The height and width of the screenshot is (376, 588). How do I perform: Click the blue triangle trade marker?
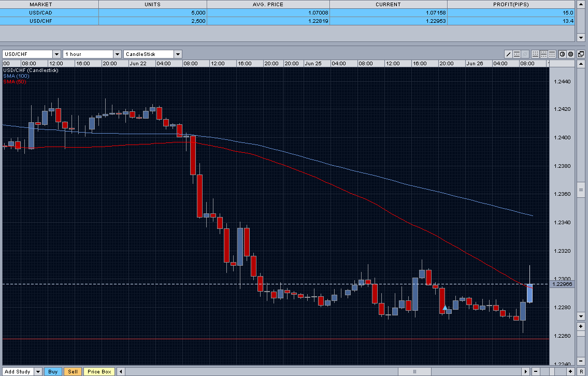coord(445,308)
